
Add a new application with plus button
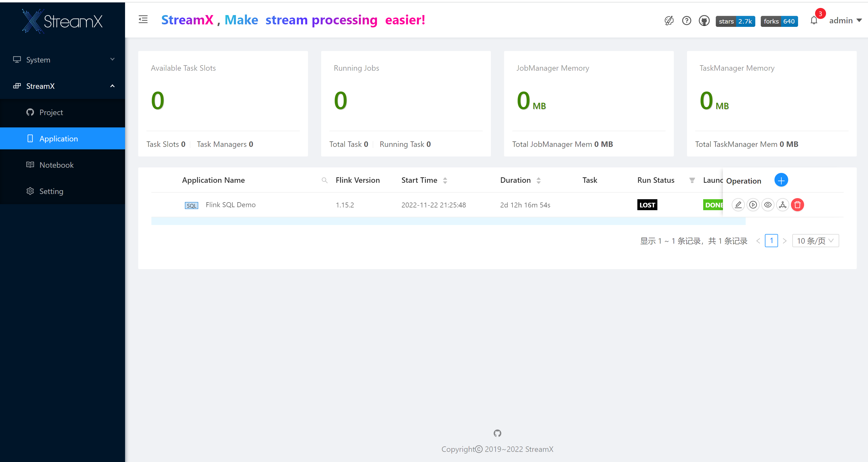coord(781,180)
